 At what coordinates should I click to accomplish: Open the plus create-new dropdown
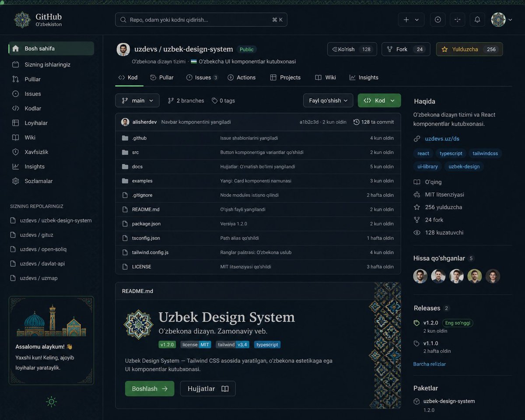[x=411, y=20]
